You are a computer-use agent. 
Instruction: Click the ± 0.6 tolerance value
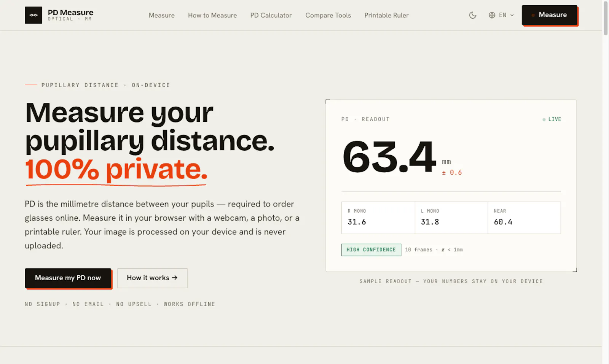point(452,172)
